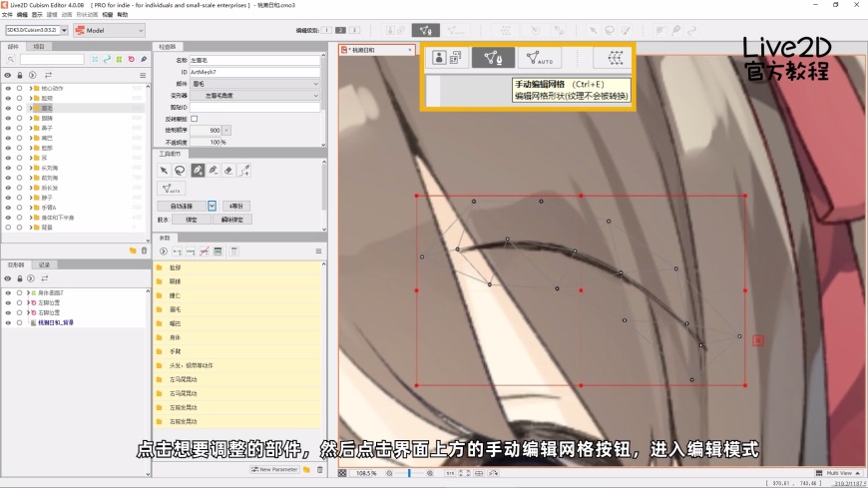Image resolution: width=868 pixels, height=488 pixels.
Task: Select the remove vertex pen tool
Action: click(x=214, y=171)
